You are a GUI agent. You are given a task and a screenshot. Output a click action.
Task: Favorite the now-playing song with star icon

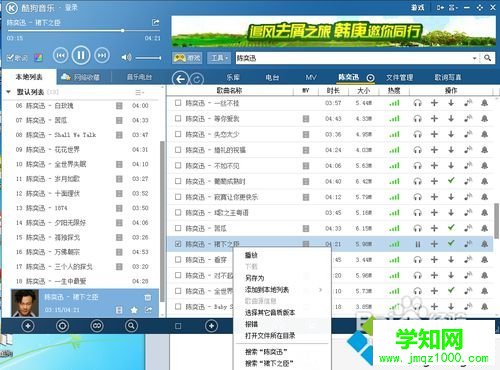134,310
